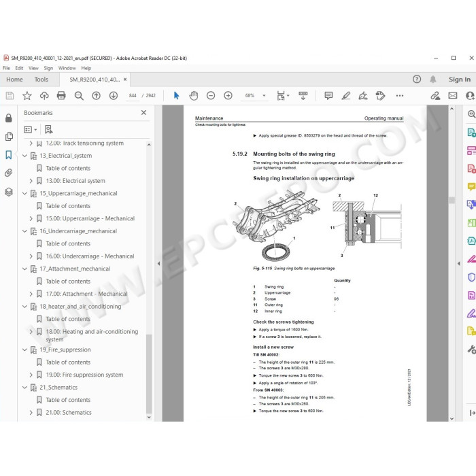Viewport: 476px width, 476px height.
Task: Collapse 15_Uppercarriage_mechanical bookmark
Action: coord(24,194)
